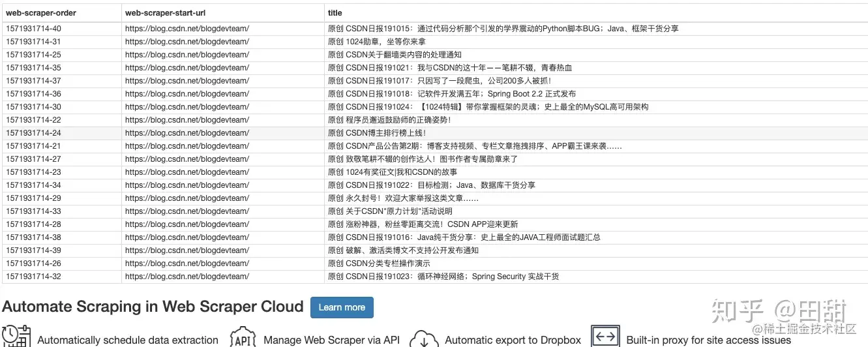Image resolution: width=868 pixels, height=347 pixels.
Task: Click title 原创 CSDN日报191024 【1024特辑】
Action: [488, 107]
